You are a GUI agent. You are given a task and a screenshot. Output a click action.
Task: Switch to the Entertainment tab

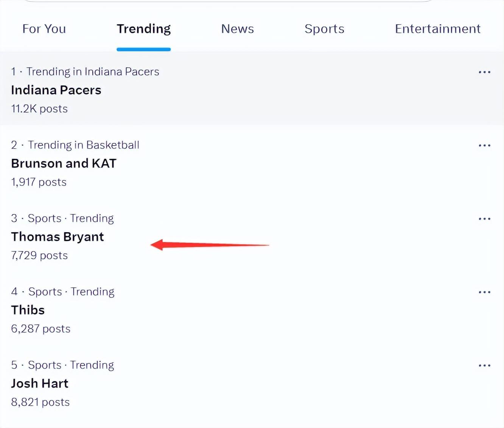[437, 29]
